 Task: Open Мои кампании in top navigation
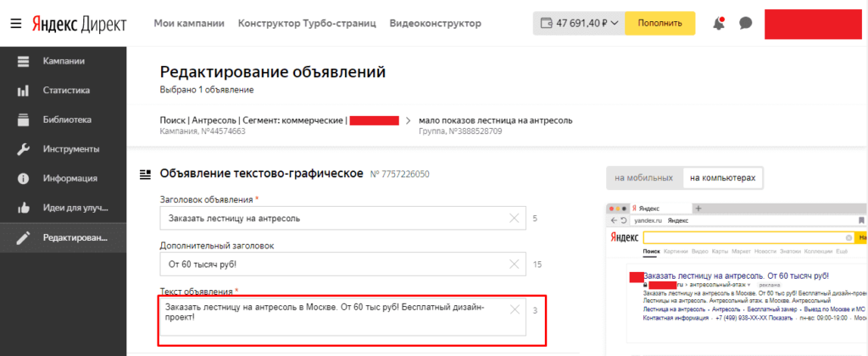189,23
